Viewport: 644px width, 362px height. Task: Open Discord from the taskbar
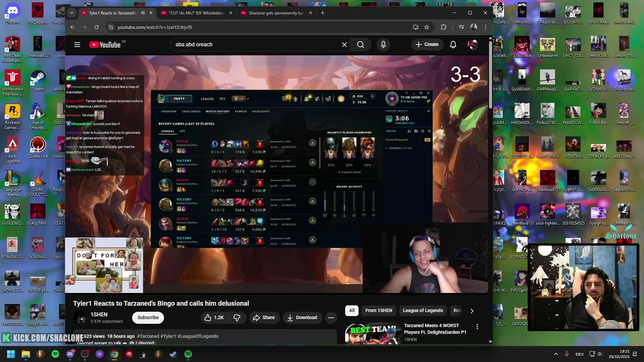(x=70, y=354)
